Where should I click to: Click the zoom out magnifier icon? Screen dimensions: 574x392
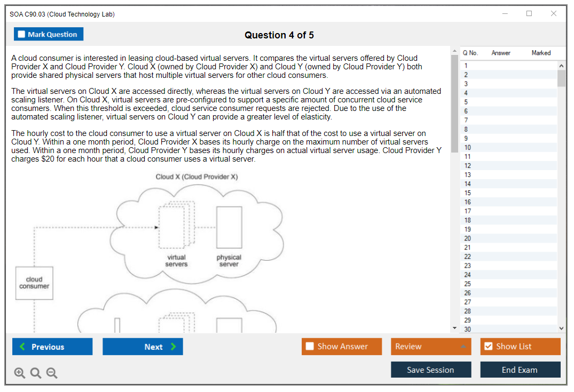click(52, 373)
